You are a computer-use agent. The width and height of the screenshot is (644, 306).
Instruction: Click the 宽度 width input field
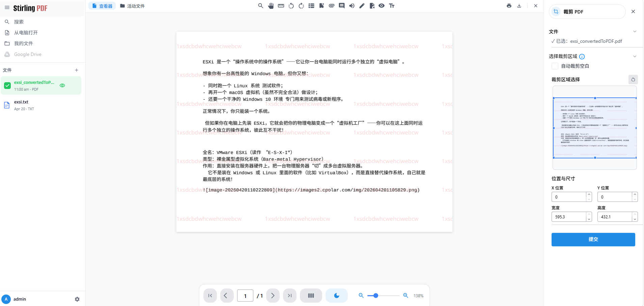click(x=569, y=217)
